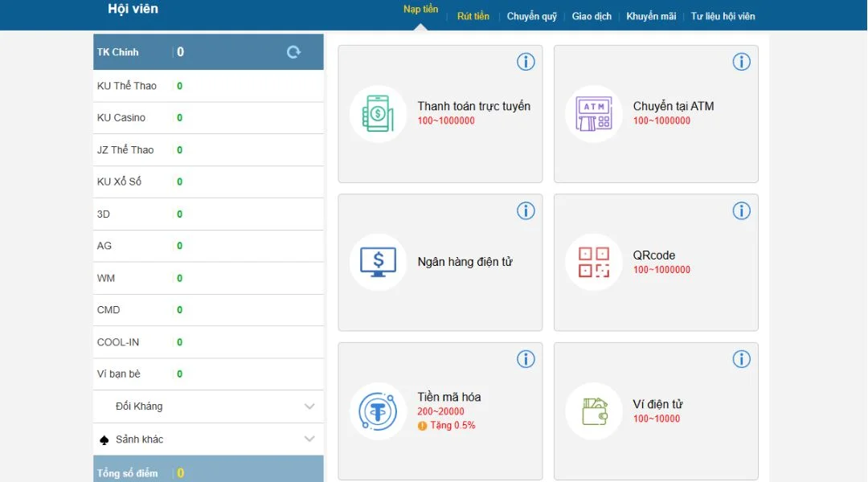
Task: Open info for Ngân hàng điện tử
Action: tap(526, 210)
